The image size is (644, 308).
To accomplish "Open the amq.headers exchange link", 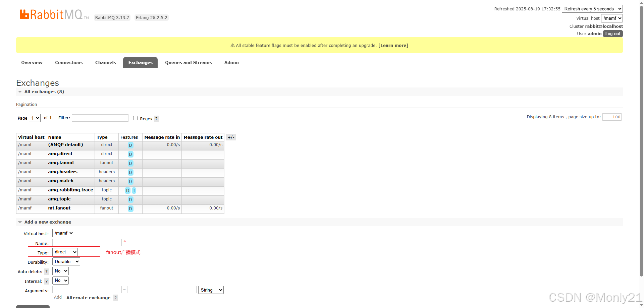I will 63,172.
